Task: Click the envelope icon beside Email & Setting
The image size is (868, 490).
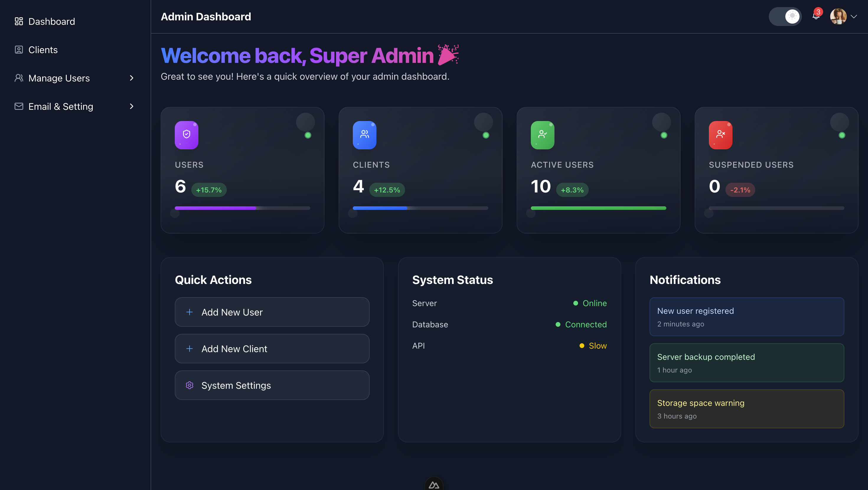Action: [19, 106]
